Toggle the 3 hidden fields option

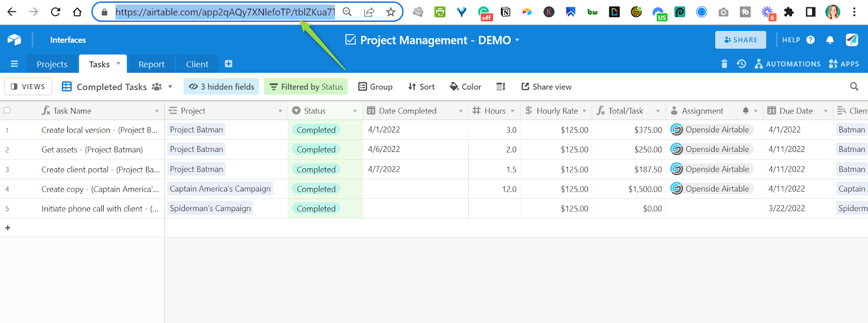pyautogui.click(x=222, y=87)
